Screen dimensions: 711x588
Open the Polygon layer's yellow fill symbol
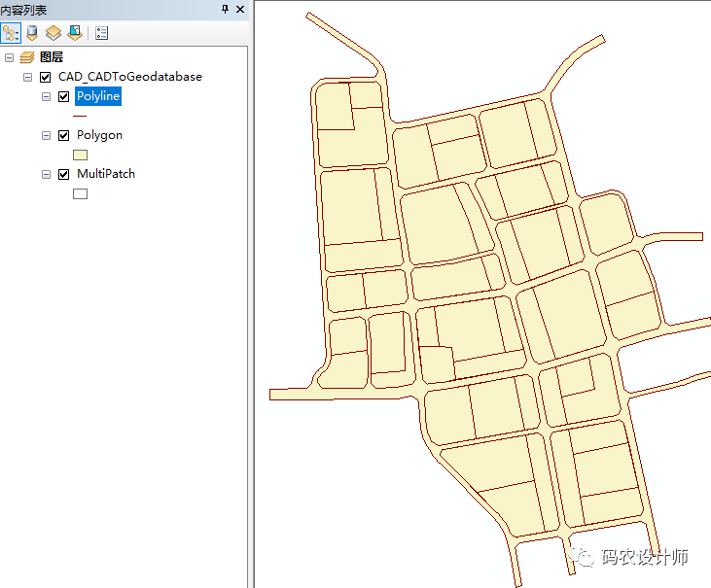(x=81, y=155)
